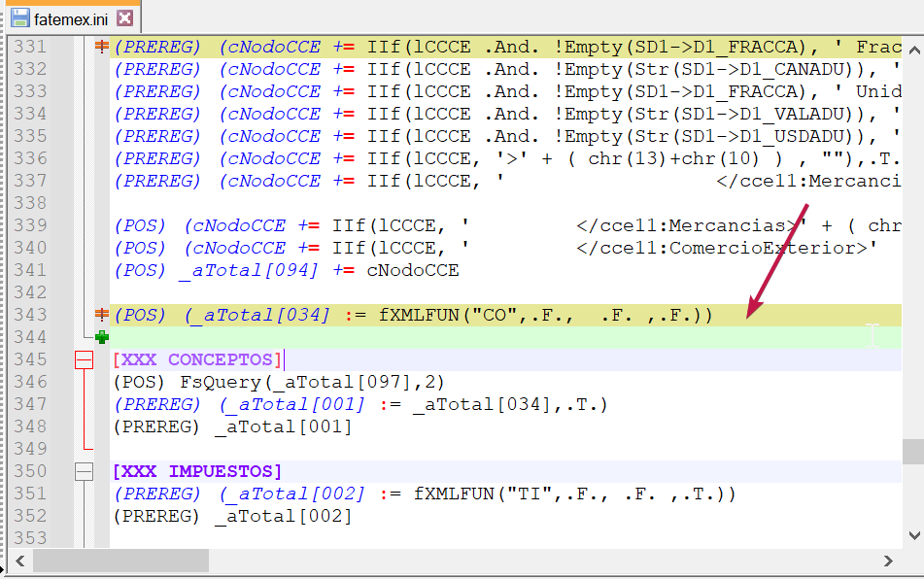Click _aTotal[034],.T.) on line 347
Image resolution: width=924 pixels, height=579 pixels.
click(x=510, y=405)
